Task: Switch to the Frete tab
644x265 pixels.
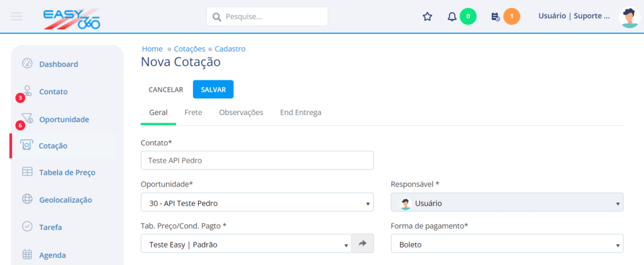Action: tap(193, 112)
